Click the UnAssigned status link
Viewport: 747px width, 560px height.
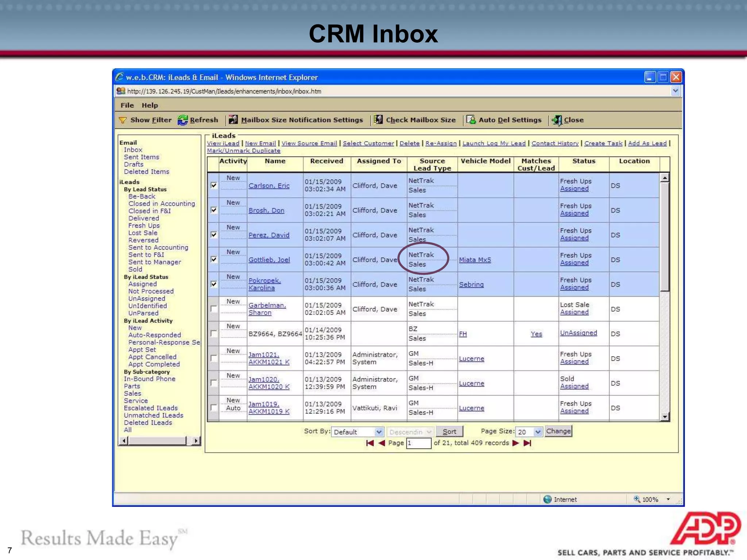point(578,332)
